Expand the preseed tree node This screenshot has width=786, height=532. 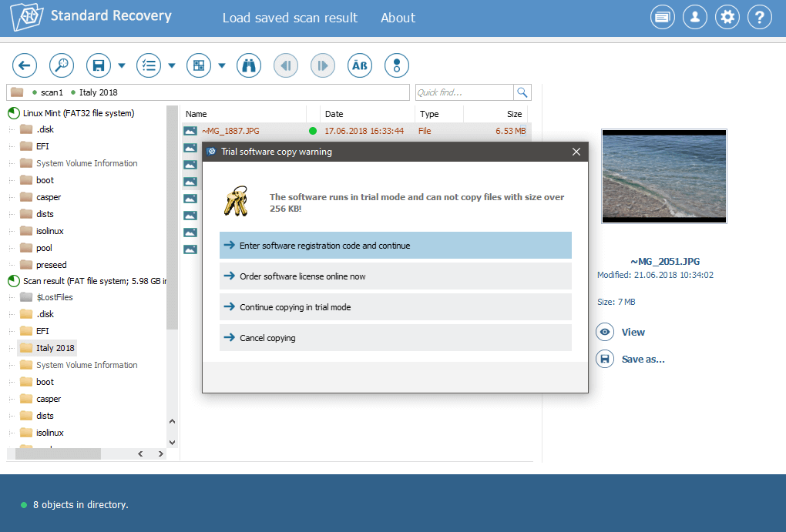(12, 265)
